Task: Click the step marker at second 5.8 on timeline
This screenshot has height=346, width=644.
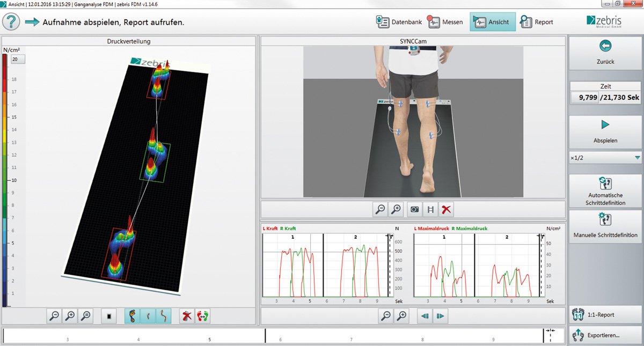Action: pos(266,336)
